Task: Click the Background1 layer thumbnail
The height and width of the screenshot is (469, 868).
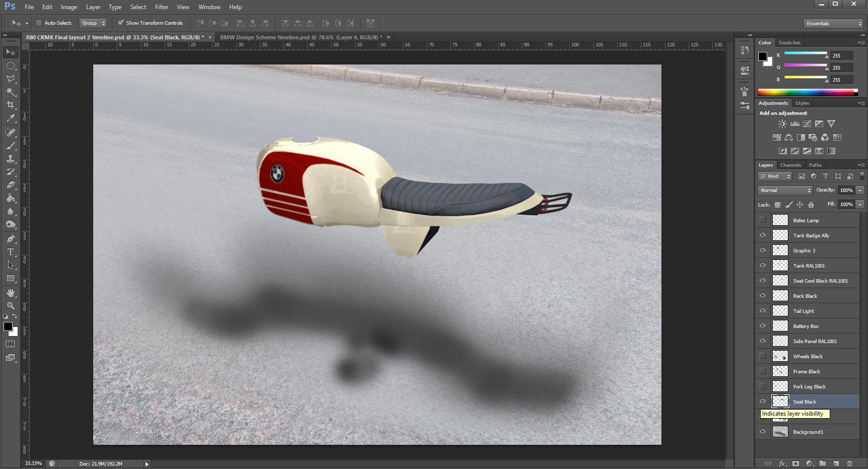Action: coord(780,432)
